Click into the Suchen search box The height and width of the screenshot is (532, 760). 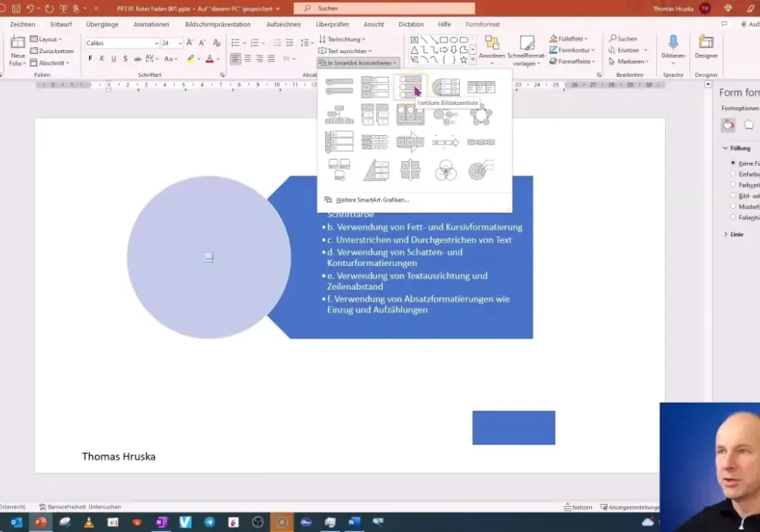tap(385, 8)
